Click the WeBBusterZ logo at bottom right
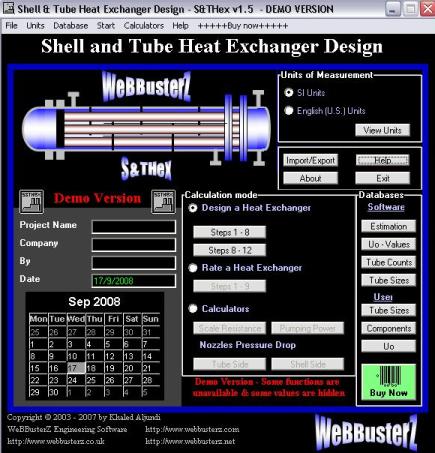 [x=366, y=432]
